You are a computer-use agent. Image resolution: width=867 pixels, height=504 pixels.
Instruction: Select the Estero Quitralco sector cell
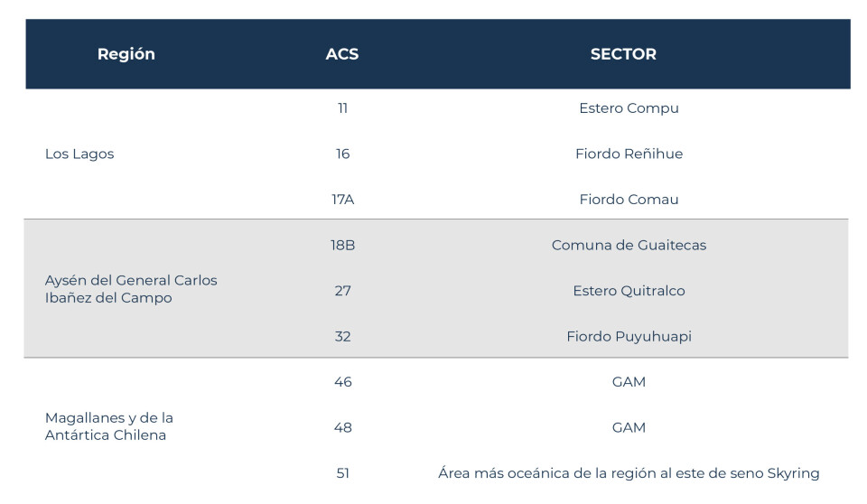(x=629, y=291)
